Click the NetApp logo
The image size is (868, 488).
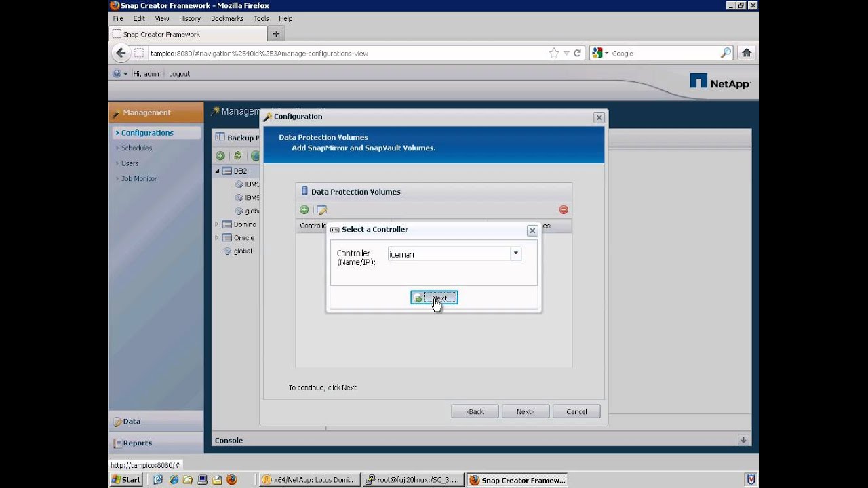point(720,82)
